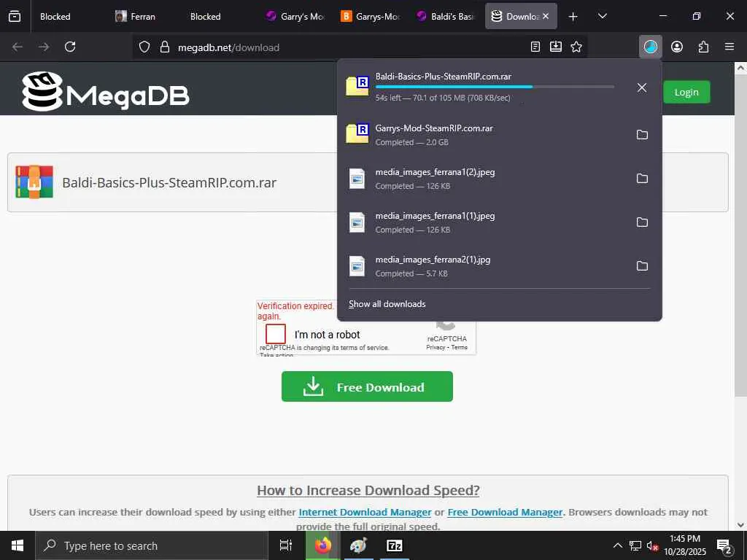Open the Windows Start menu
Viewport: 747px width, 560px height.
(18, 545)
